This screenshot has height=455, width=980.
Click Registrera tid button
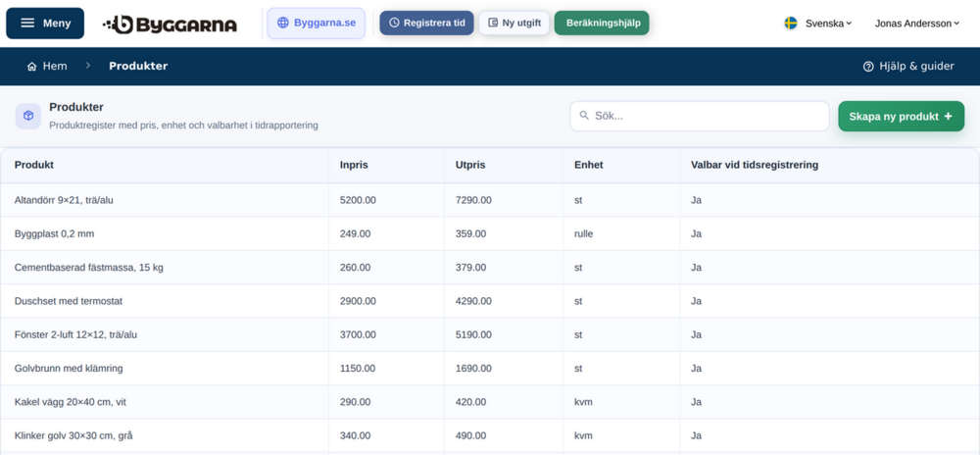pyautogui.click(x=427, y=24)
